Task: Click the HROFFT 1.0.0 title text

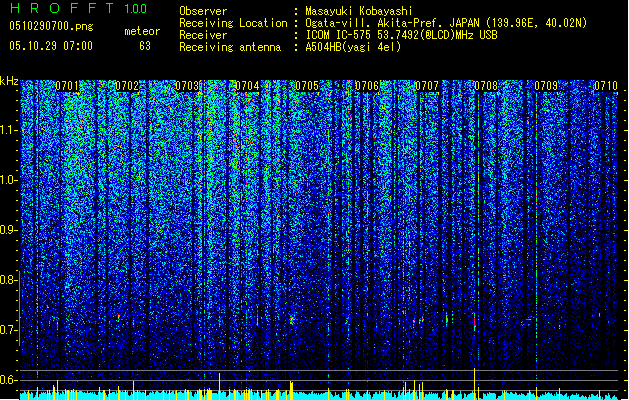Action: click(x=79, y=8)
